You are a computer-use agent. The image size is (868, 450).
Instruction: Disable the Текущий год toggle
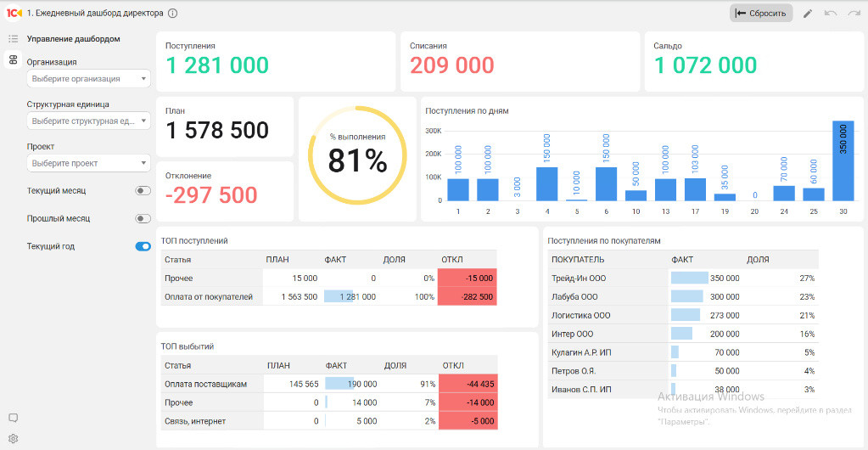point(143,246)
